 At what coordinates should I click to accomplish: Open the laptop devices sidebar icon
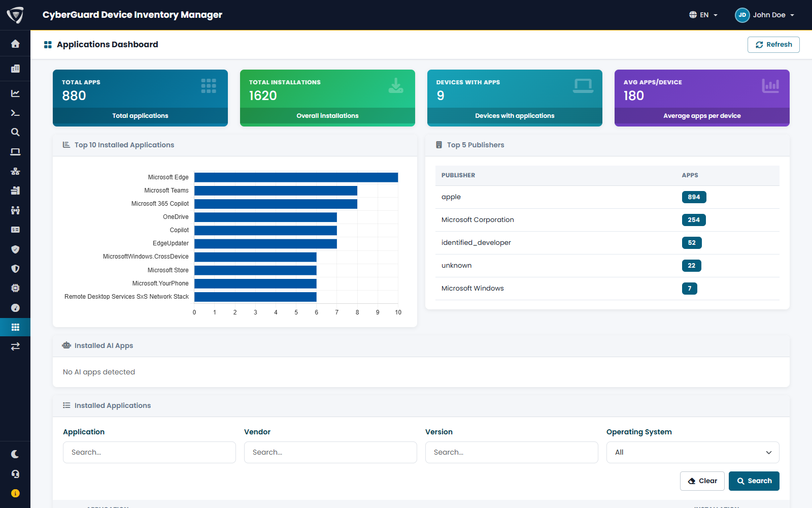[15, 152]
